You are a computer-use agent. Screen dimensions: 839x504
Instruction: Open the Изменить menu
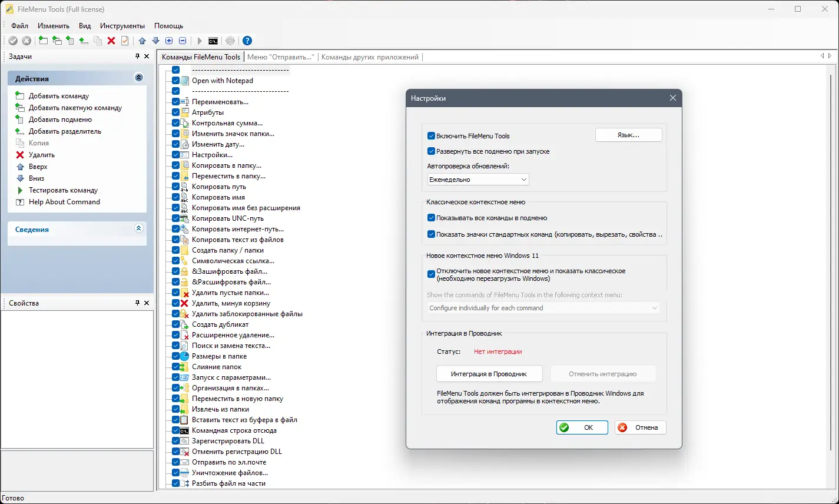pyautogui.click(x=54, y=26)
